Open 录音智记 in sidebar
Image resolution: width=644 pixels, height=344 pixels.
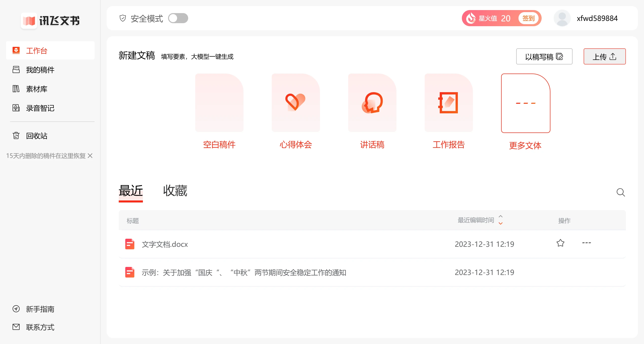pos(40,108)
